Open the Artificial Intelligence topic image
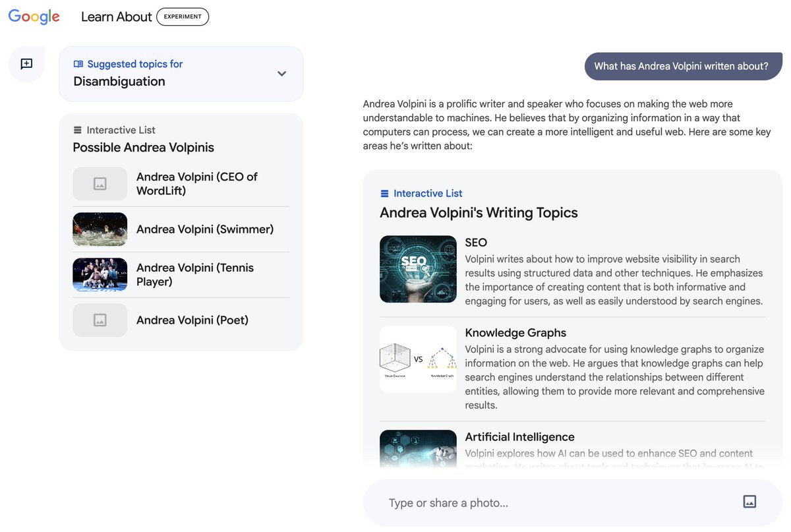Viewport: 791px width, 532px height. tap(418, 449)
